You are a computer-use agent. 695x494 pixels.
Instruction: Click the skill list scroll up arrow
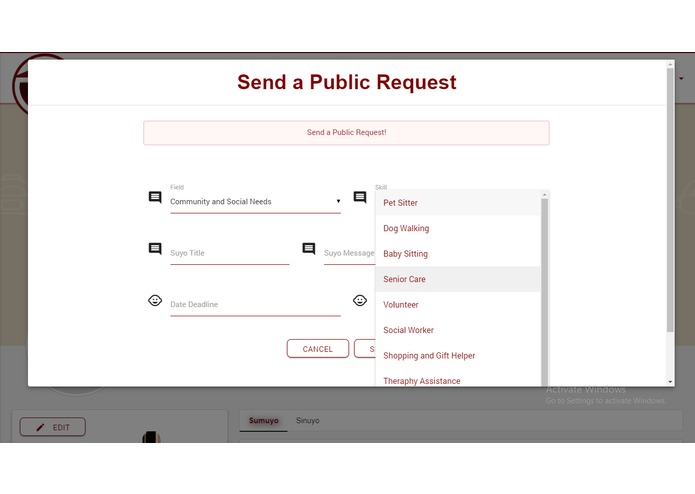(545, 194)
